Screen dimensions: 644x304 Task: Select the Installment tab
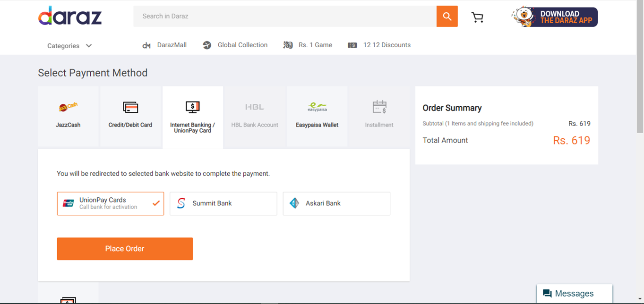[x=379, y=117]
